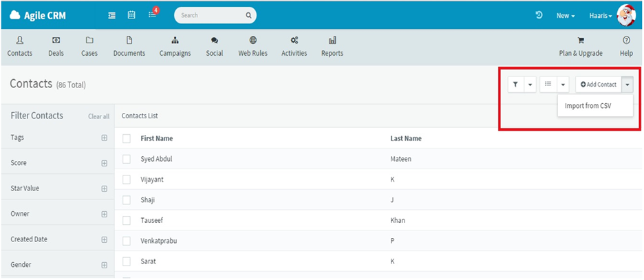Screen dimensions: 644x280
Task: Expand the Score filter
Action: tap(105, 164)
